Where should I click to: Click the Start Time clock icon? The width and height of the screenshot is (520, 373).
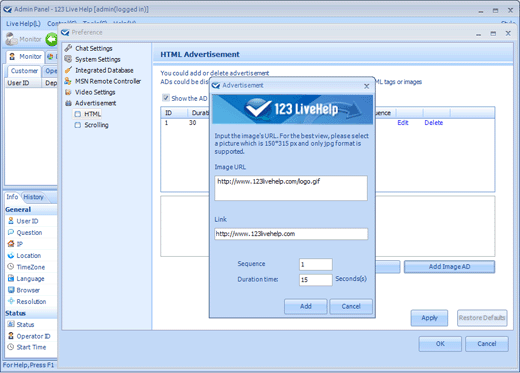(11, 347)
